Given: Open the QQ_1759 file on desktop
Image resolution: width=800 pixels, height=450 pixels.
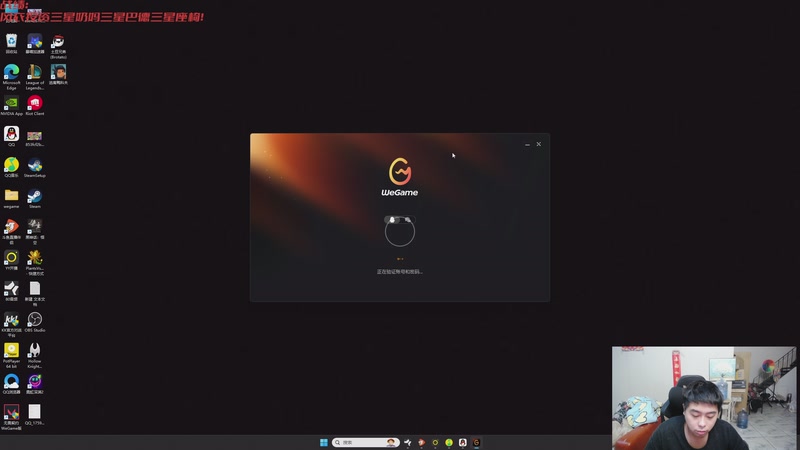Looking at the screenshot, I should (35, 415).
